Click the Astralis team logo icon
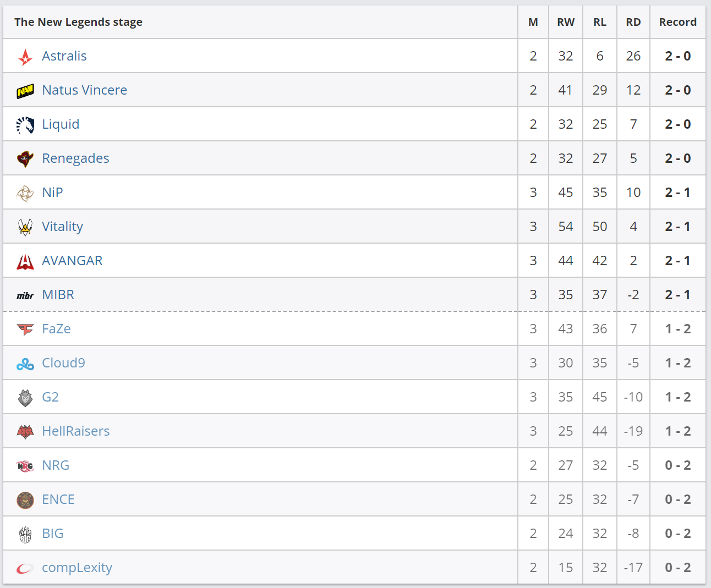The width and height of the screenshot is (711, 588). coord(25,57)
